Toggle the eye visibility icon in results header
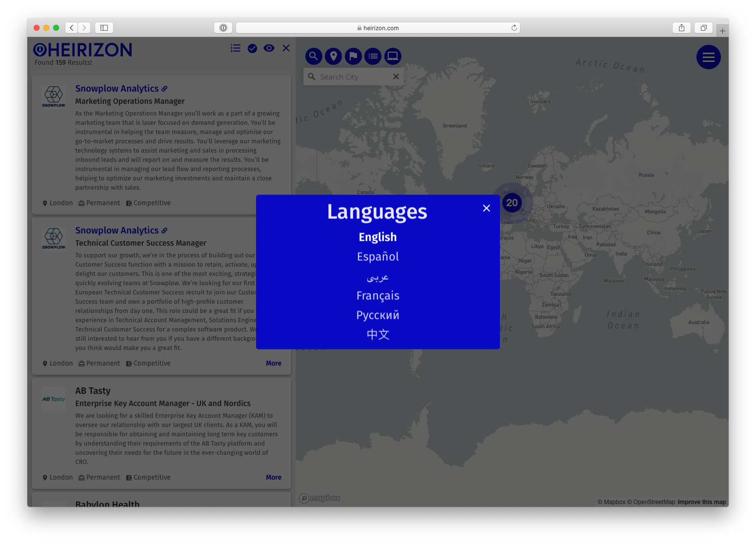Image resolution: width=756 pixels, height=543 pixels. 269,48
